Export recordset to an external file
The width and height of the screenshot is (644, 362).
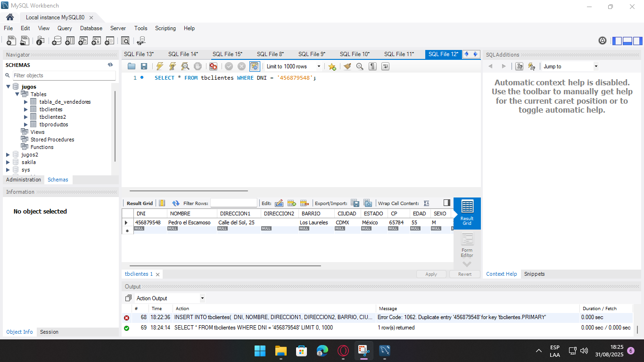(355, 203)
